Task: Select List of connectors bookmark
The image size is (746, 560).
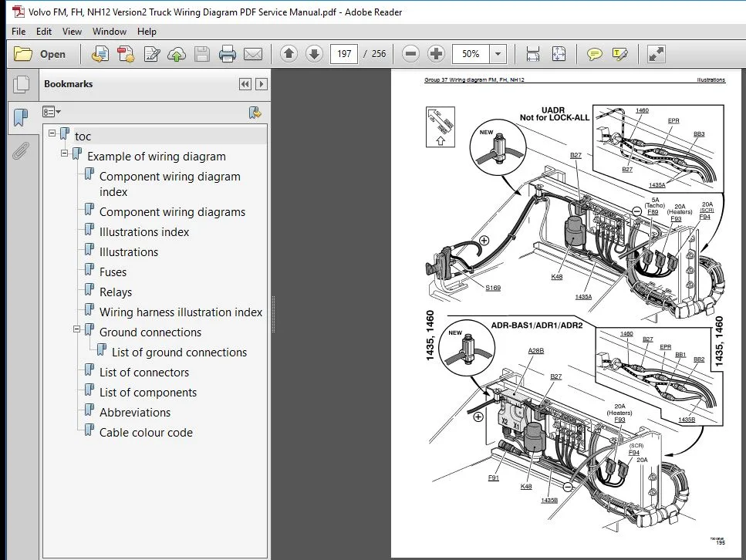Action: coord(144,373)
